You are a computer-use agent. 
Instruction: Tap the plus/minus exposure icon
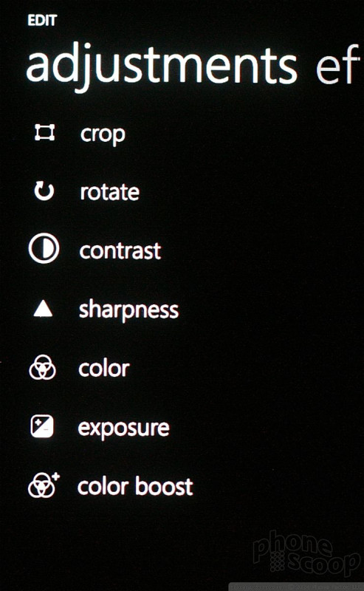click(x=42, y=426)
